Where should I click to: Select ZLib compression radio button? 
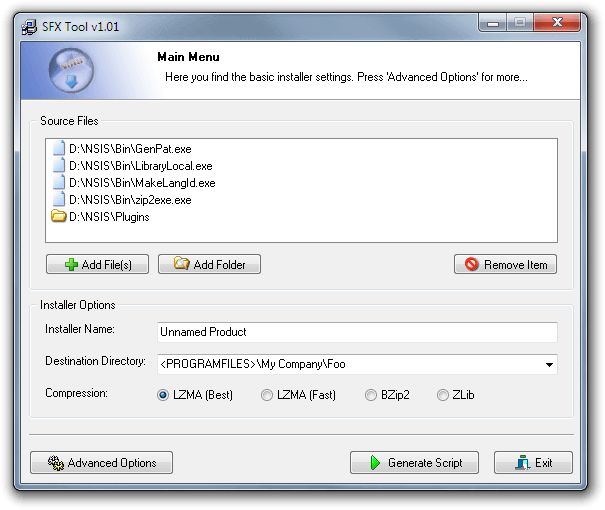pyautogui.click(x=443, y=395)
